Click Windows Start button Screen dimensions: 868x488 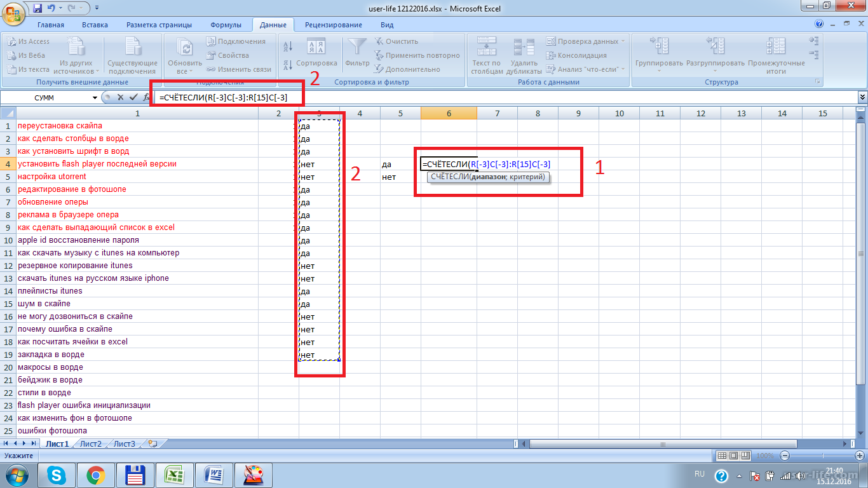pos(16,475)
